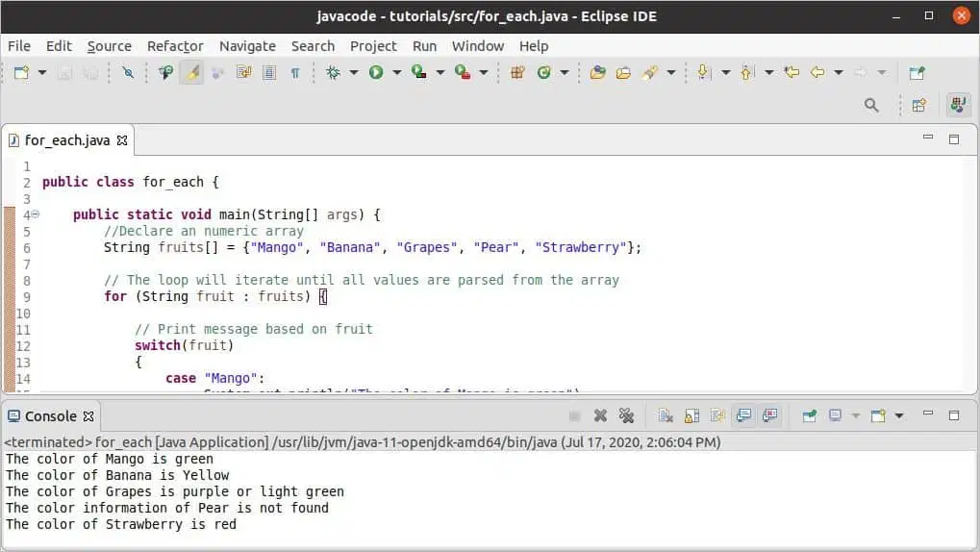Toggle Show Console on standard output change
The width and height of the screenshot is (980, 552).
click(743, 415)
